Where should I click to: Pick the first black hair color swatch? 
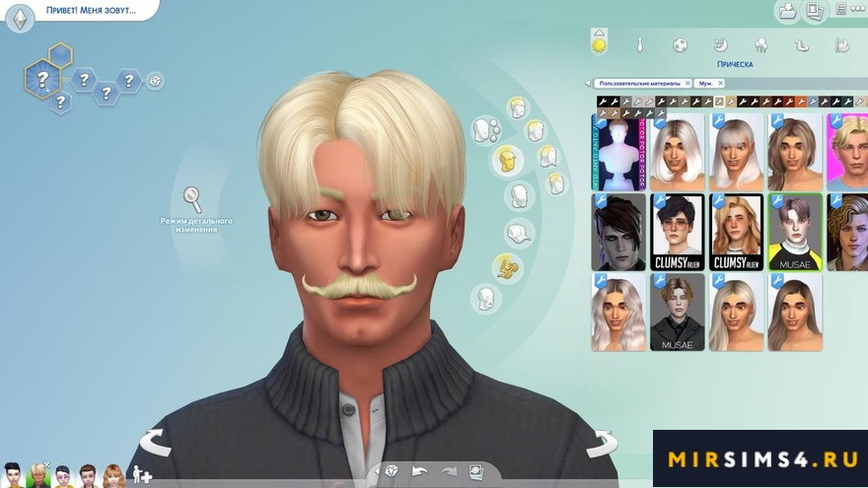603,102
